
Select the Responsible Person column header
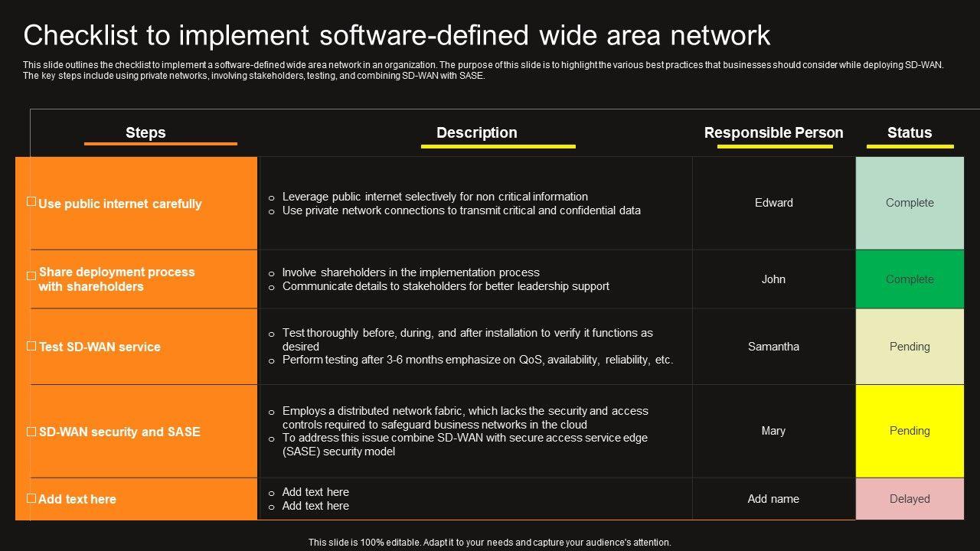(773, 132)
